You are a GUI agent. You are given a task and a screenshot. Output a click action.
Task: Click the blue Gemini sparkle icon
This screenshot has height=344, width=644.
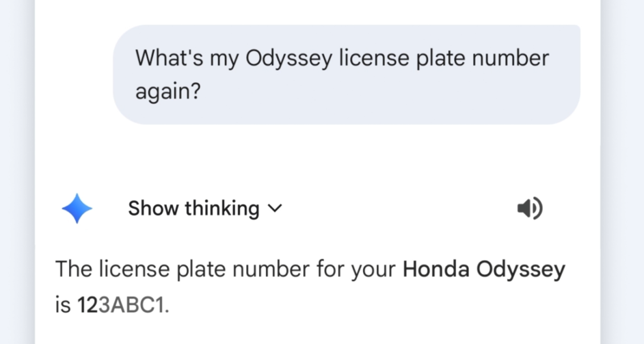pos(77,208)
